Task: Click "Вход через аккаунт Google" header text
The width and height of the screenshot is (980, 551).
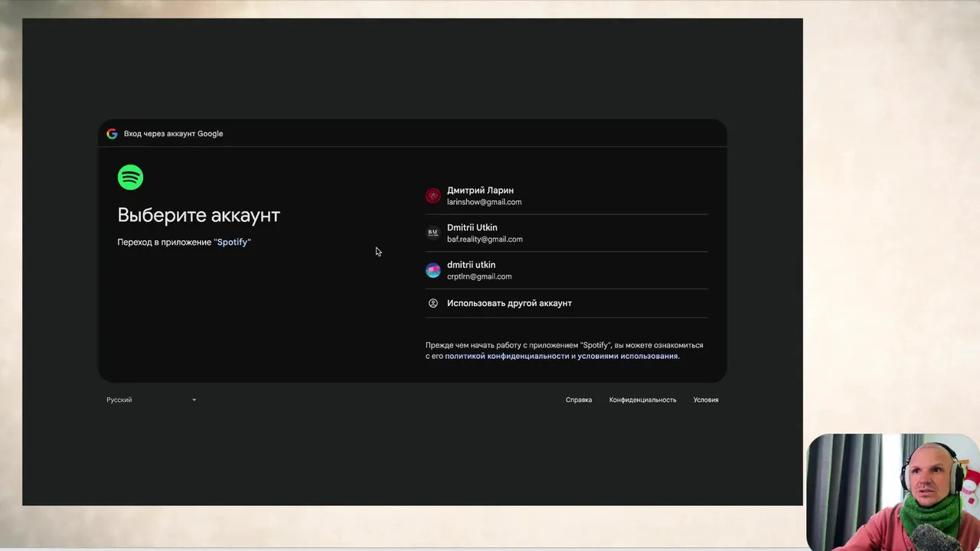Action: point(174,134)
